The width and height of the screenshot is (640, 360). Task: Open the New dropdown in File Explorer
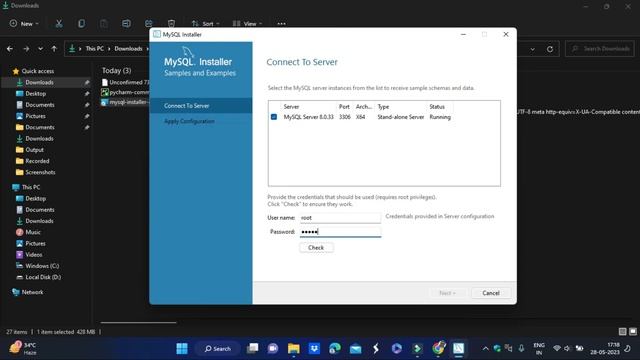[x=24, y=24]
